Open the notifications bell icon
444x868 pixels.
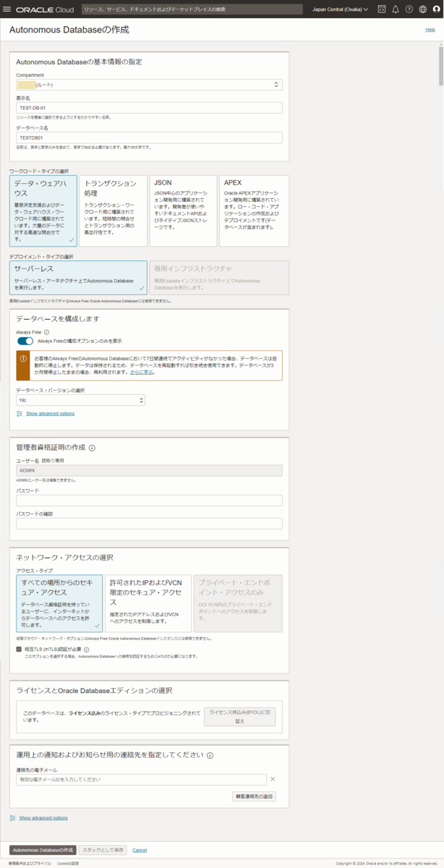coord(396,9)
